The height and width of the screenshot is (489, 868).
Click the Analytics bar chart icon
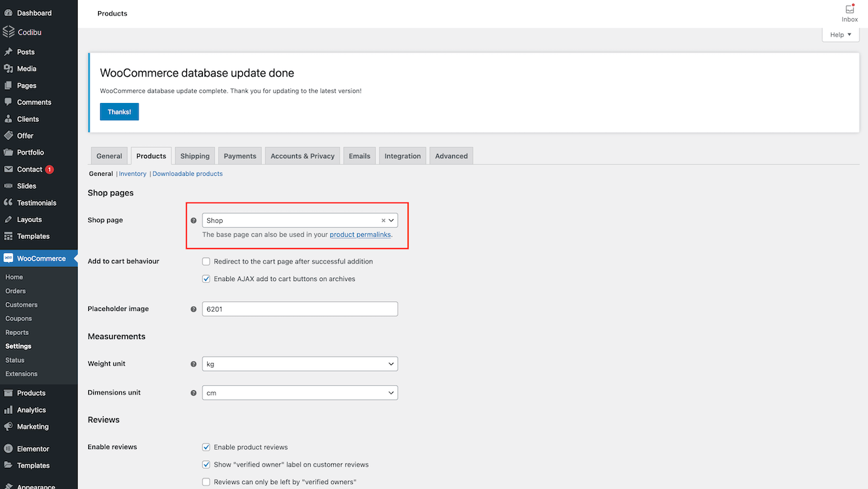(x=8, y=410)
